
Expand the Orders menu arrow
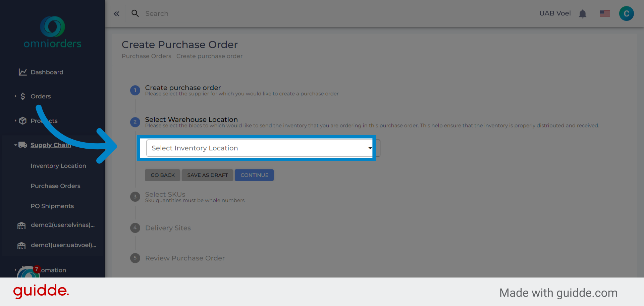pyautogui.click(x=15, y=96)
